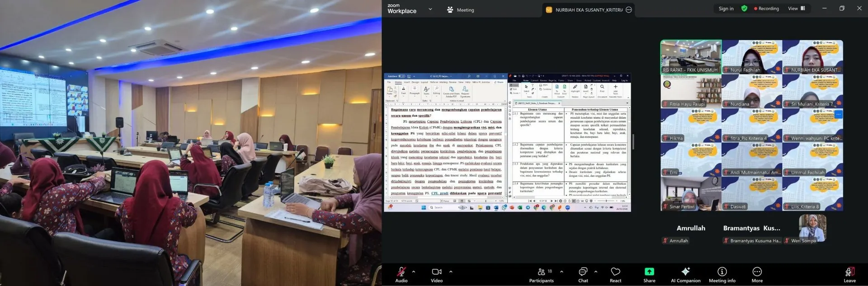
Task: Close the open PDF document tab in Nitro
Action: tap(559, 103)
